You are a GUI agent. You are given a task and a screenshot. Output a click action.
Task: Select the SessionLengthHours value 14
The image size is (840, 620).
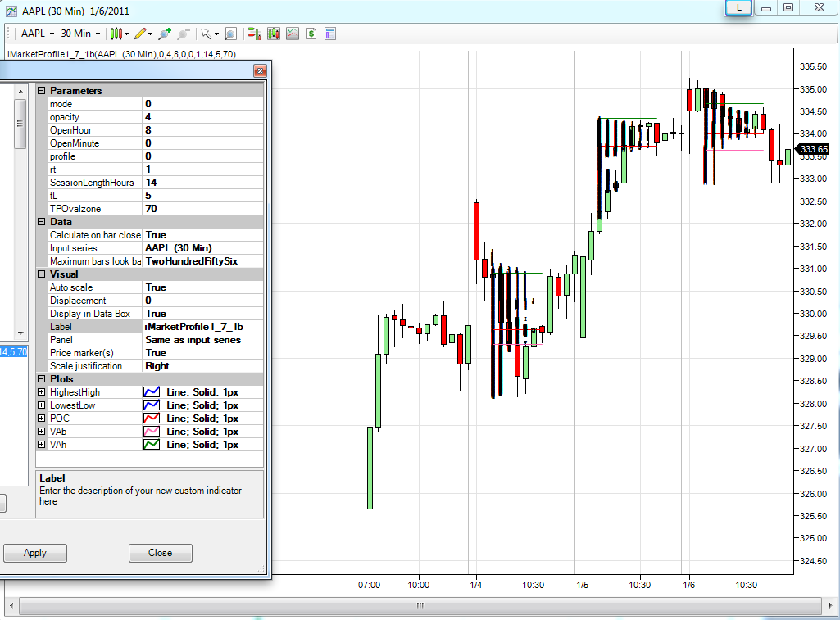coord(203,183)
